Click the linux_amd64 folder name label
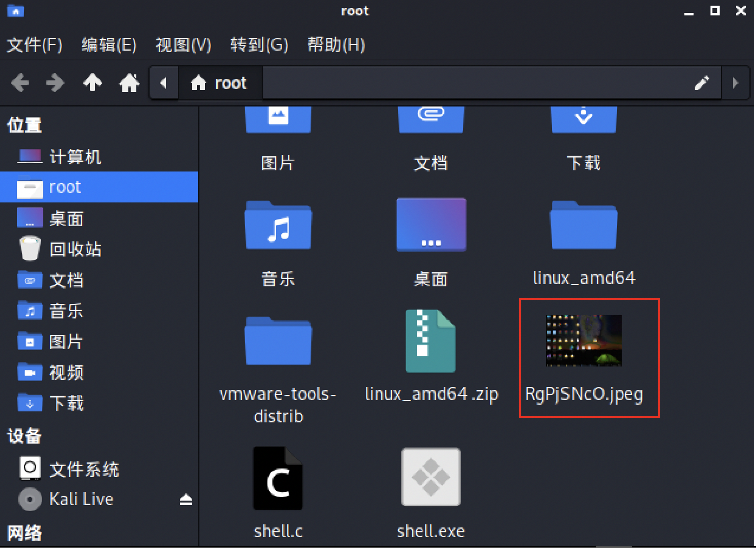 click(x=584, y=278)
